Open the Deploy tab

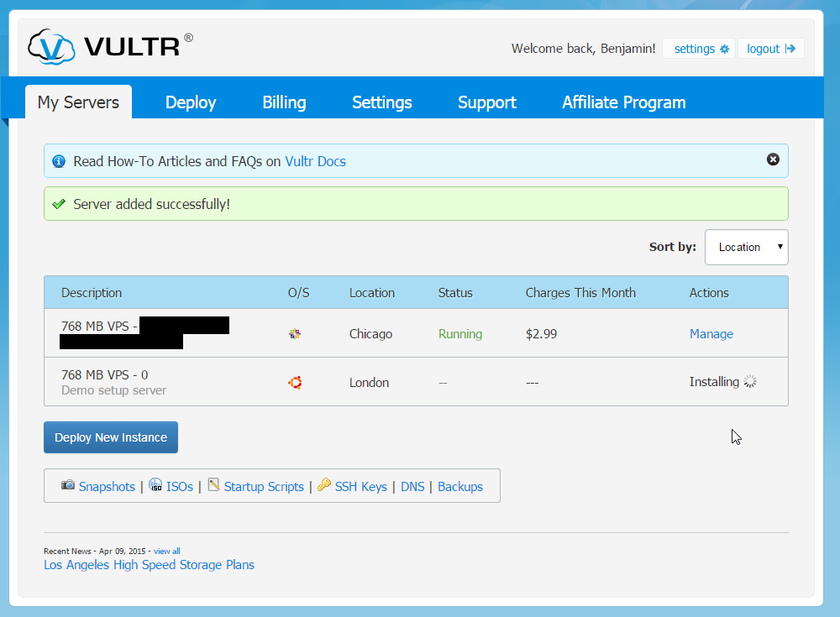click(x=191, y=102)
